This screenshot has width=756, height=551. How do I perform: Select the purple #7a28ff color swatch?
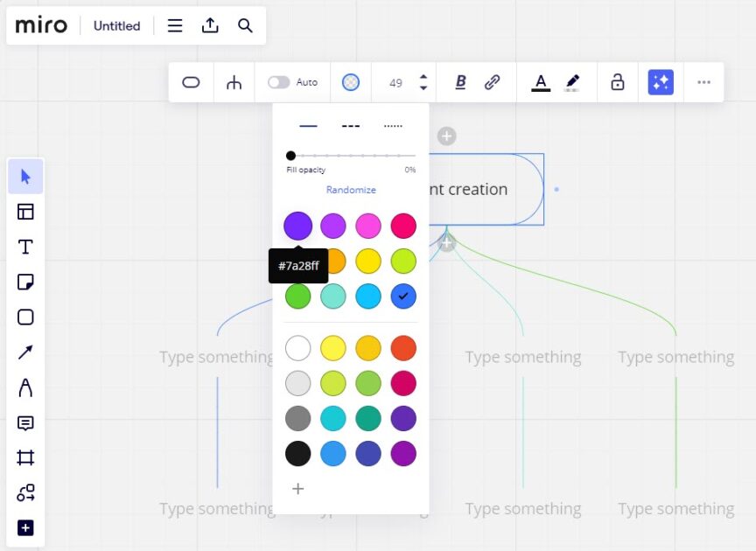pyautogui.click(x=297, y=226)
